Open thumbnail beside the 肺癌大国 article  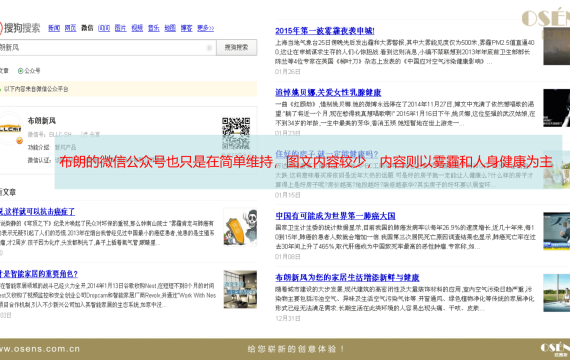(x=557, y=231)
